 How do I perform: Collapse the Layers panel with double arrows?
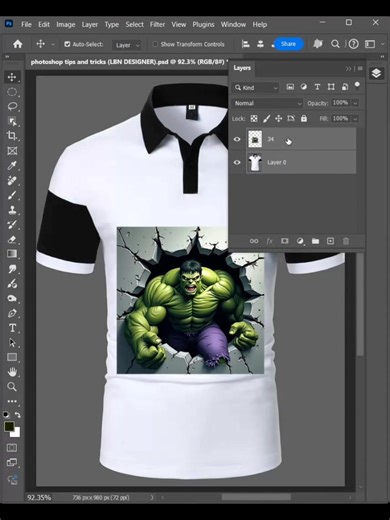tap(348, 68)
